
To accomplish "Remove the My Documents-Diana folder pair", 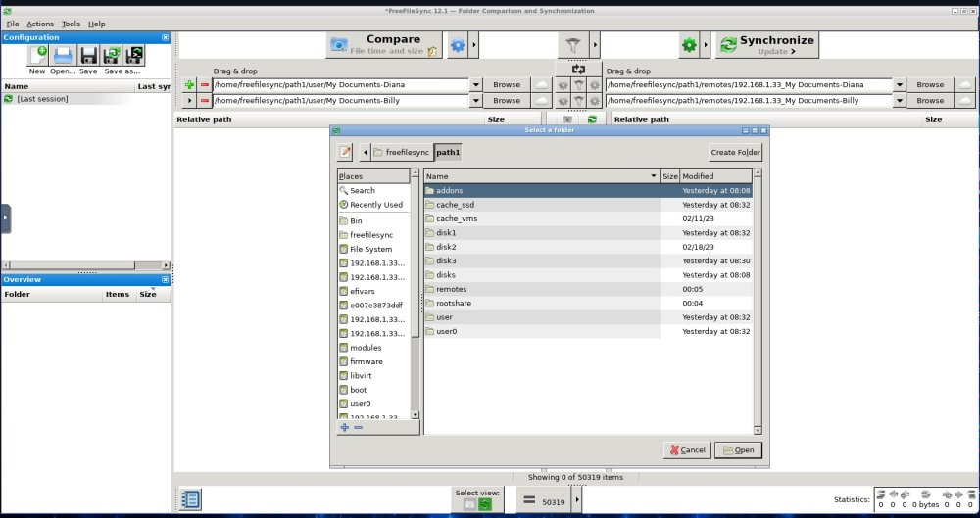I will (x=205, y=84).
